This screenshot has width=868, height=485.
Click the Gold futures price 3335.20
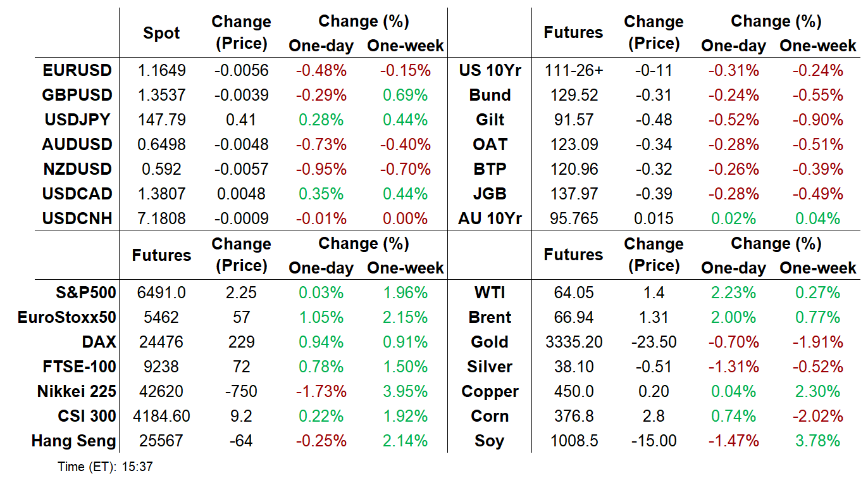coord(574,342)
